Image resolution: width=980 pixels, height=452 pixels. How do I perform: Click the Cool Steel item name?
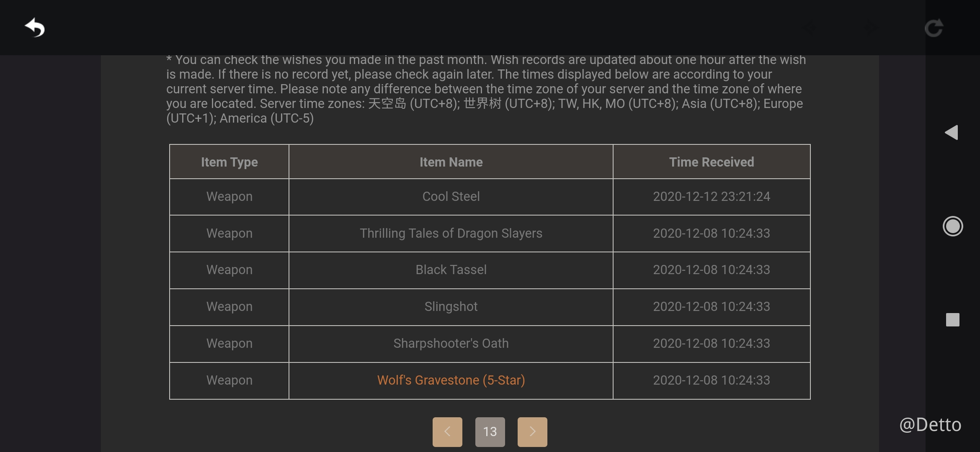tap(451, 196)
